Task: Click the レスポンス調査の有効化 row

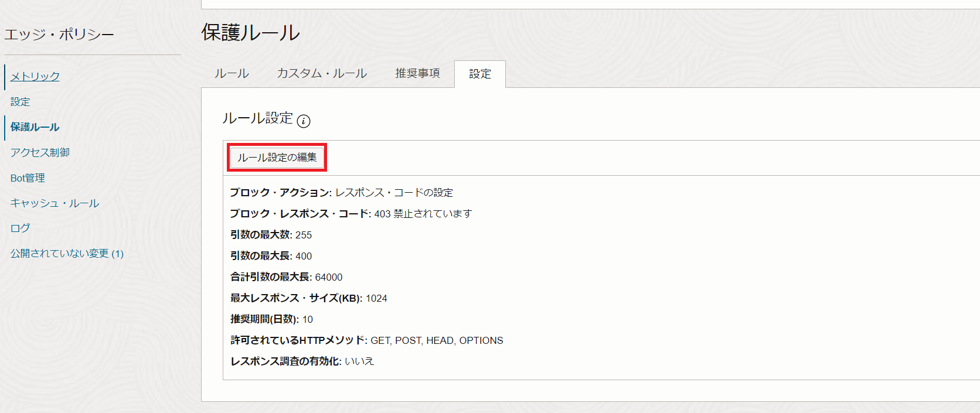Action: (302, 361)
